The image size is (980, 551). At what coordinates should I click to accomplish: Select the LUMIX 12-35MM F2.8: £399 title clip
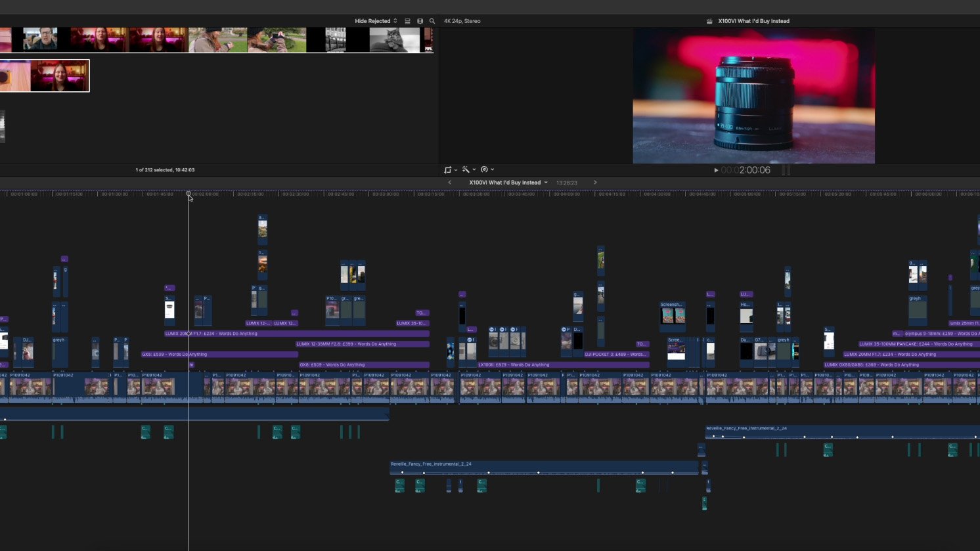pos(363,344)
